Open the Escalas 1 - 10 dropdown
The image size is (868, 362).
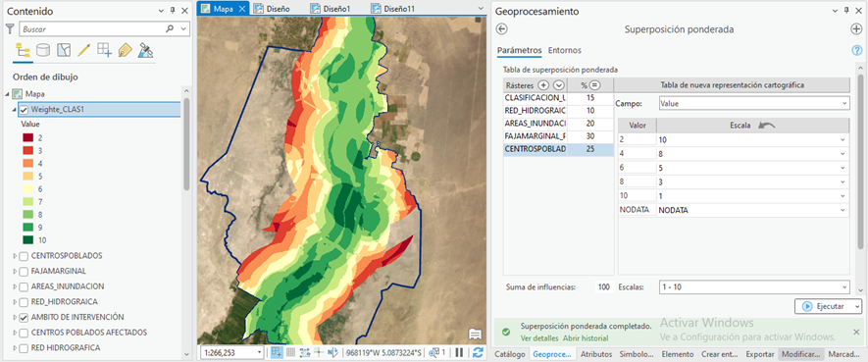point(754,287)
